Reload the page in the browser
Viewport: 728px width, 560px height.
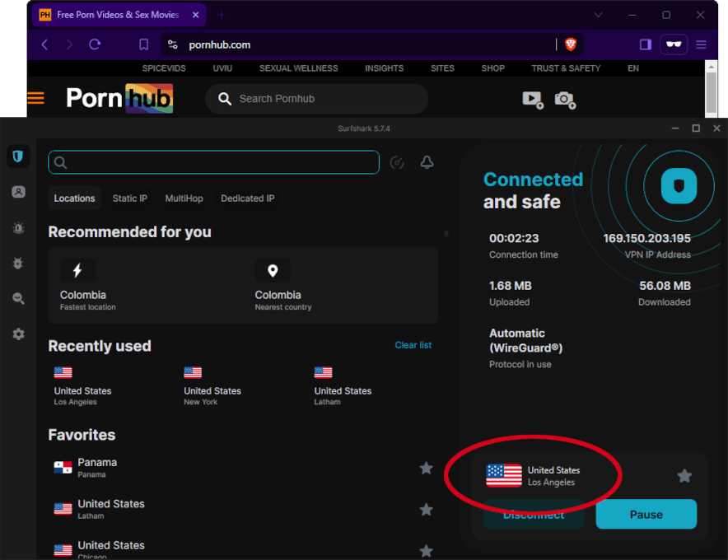click(x=95, y=44)
